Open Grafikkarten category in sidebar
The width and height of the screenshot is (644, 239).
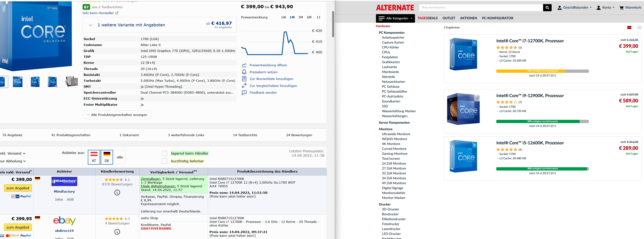(x=391, y=62)
